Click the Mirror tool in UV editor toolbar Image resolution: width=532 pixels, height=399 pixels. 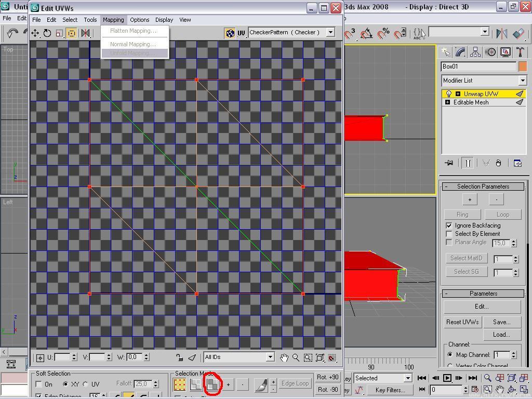click(85, 33)
